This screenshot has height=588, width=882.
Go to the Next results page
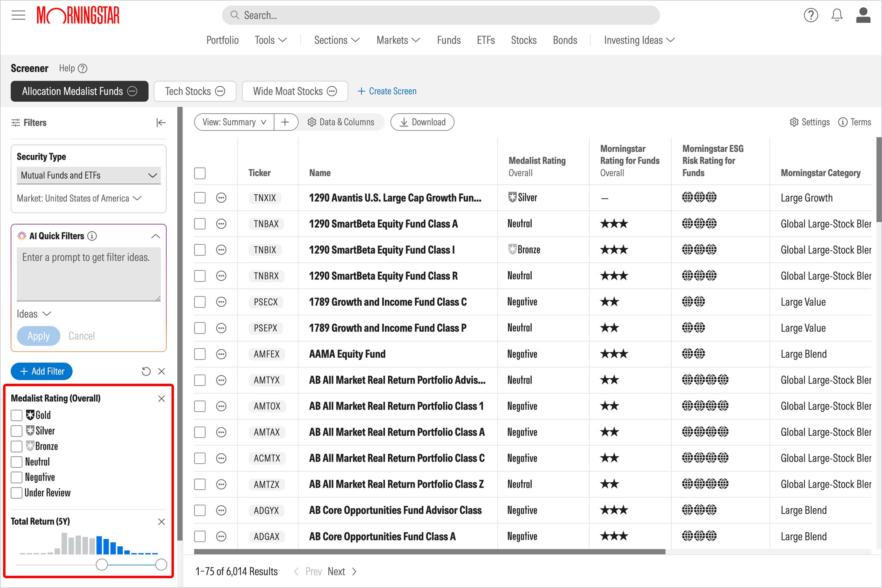342,571
